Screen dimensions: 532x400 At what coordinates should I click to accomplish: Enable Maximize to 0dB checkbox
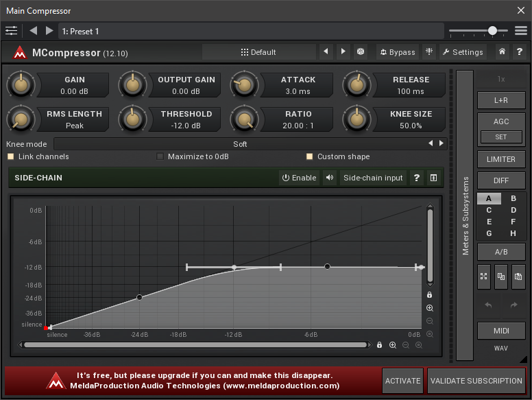click(160, 156)
